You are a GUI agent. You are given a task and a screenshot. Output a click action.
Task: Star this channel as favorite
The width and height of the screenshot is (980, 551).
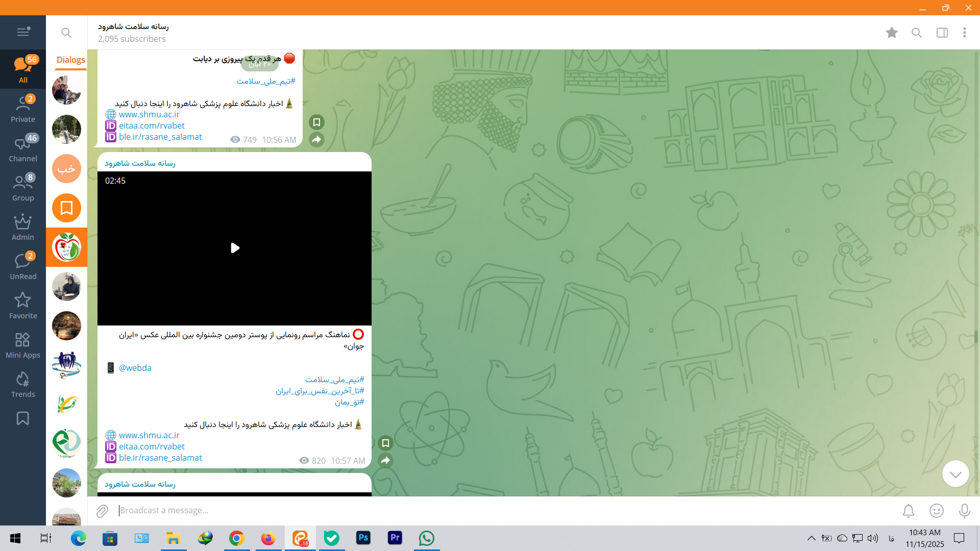point(892,33)
